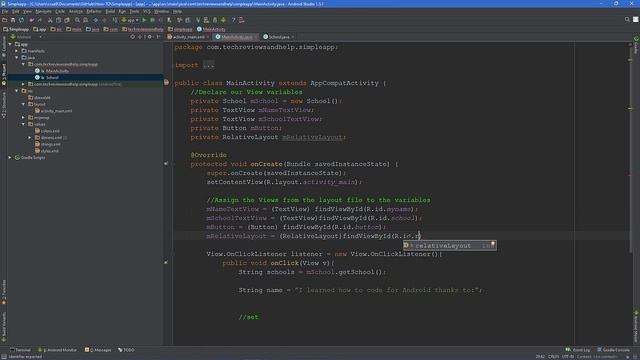Click the Search Everywhere magnifier icon

point(627,20)
